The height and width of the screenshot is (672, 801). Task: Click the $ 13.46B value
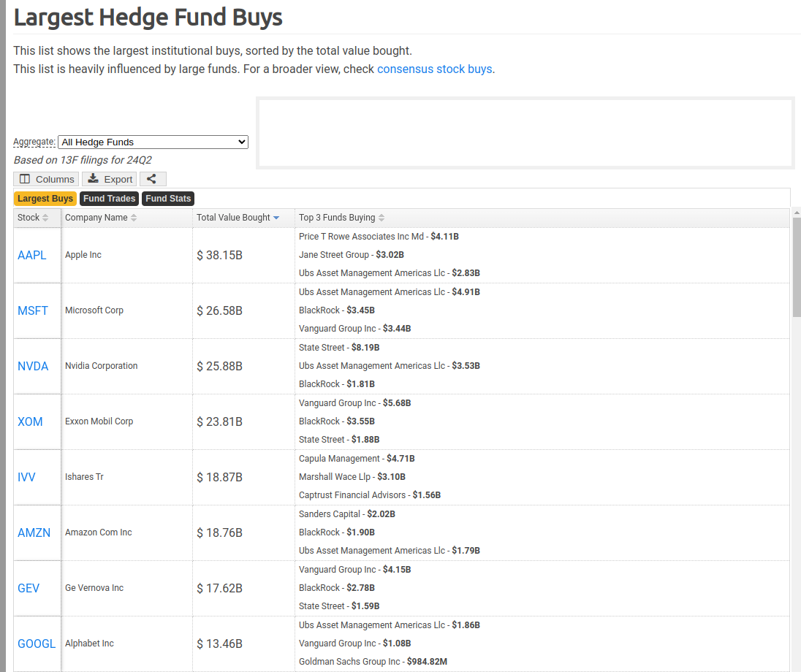220,644
